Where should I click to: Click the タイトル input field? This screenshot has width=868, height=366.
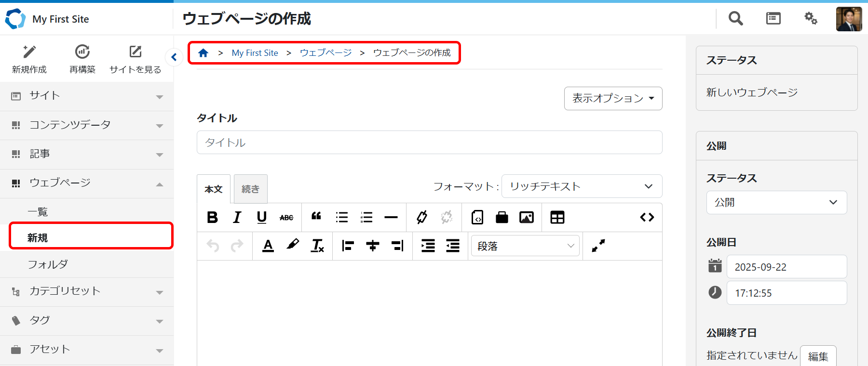click(x=429, y=143)
